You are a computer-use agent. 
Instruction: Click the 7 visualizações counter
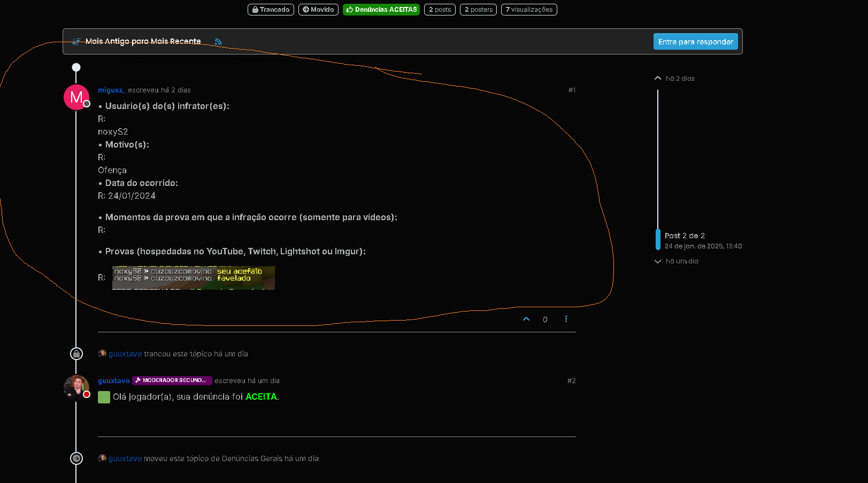[x=529, y=10]
